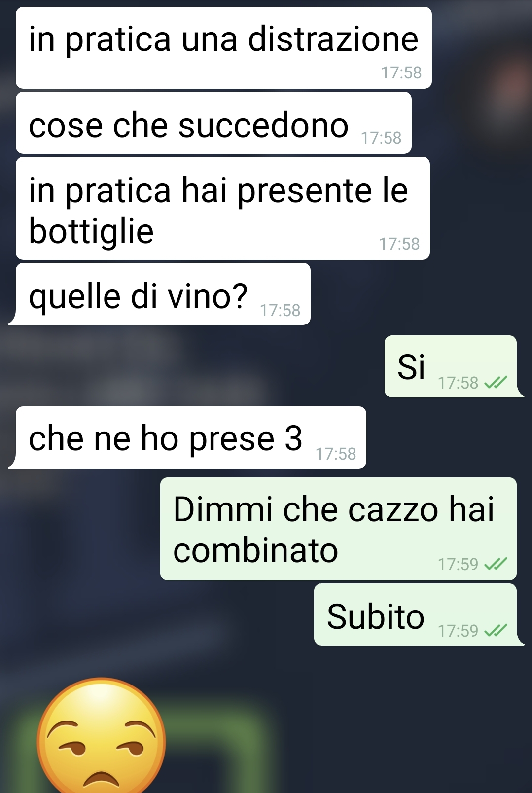
Task: Tap 17:58 timestamp on 'in pratica una distrazione'
Action: click(x=401, y=72)
